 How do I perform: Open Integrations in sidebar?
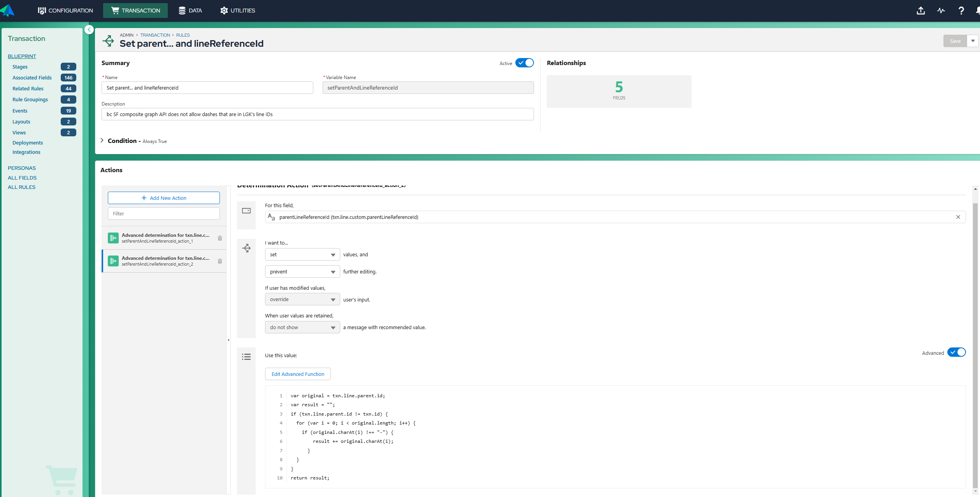tap(26, 152)
